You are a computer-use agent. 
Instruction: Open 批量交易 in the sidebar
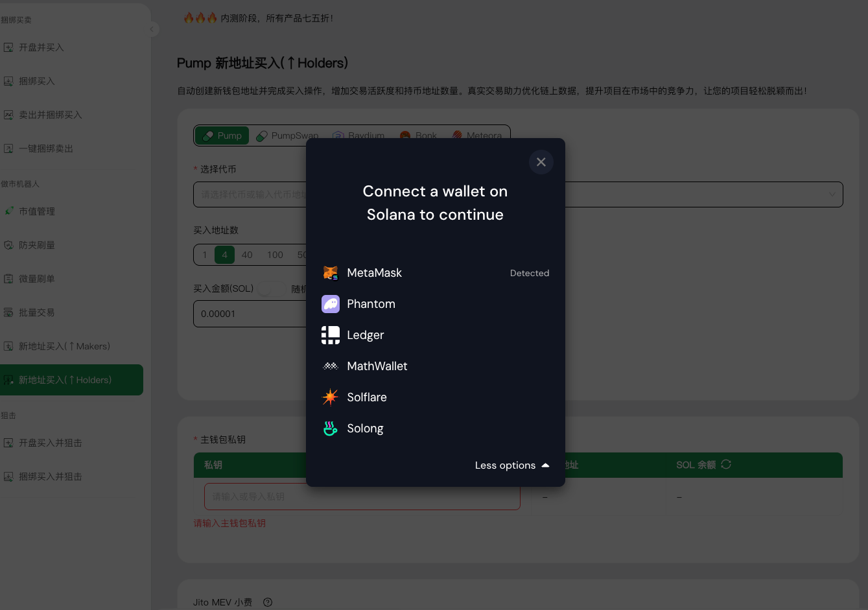tap(37, 312)
